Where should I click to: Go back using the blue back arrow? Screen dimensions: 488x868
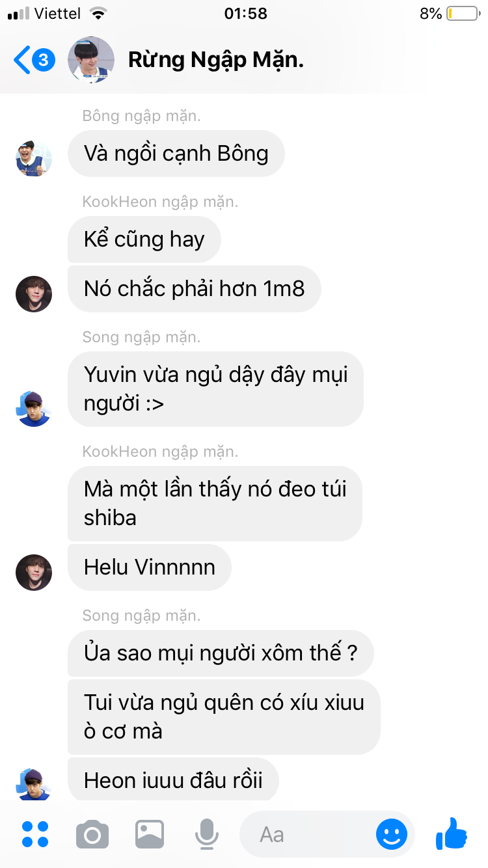point(22,61)
